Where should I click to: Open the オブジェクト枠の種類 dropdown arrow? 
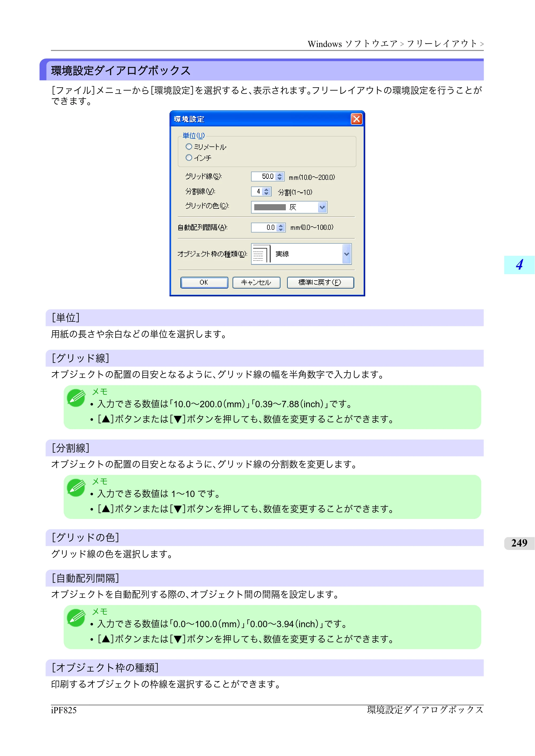(347, 254)
